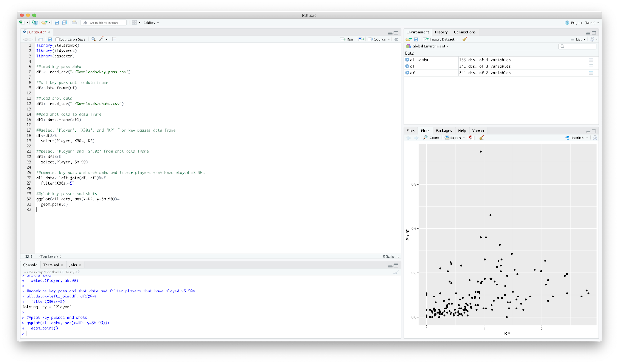Save the current script with the disk icon
619x364 pixels.
[50, 39]
